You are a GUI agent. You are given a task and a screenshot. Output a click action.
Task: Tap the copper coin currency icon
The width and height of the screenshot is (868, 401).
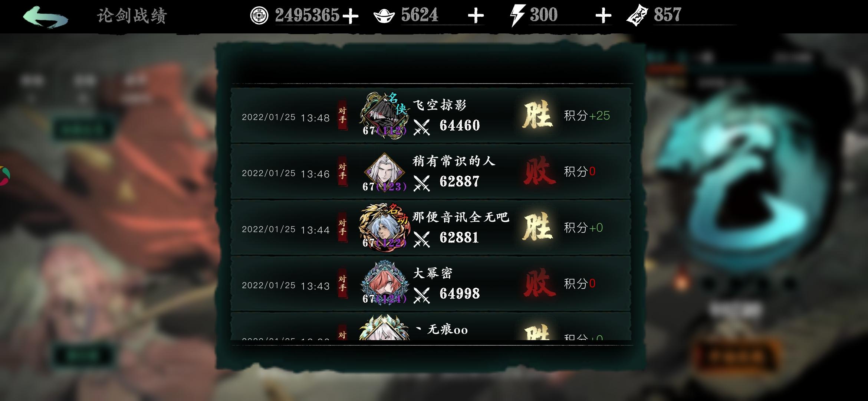click(259, 16)
